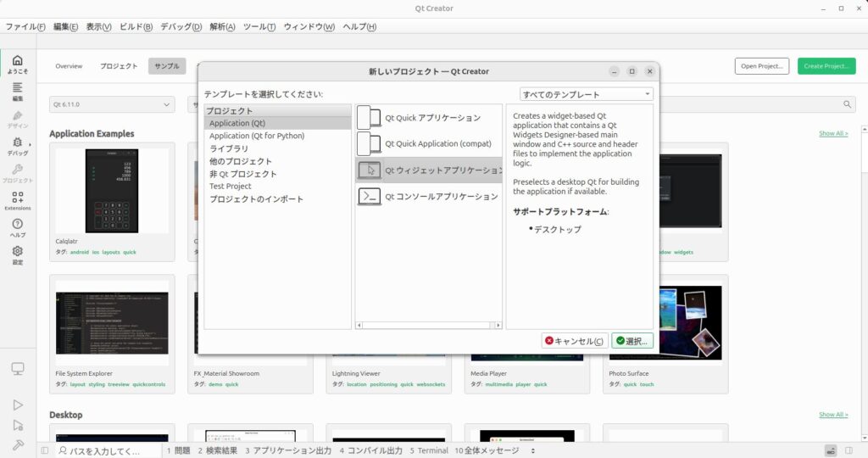Open the ヘルプ (Help) mode icon

[x=18, y=228]
